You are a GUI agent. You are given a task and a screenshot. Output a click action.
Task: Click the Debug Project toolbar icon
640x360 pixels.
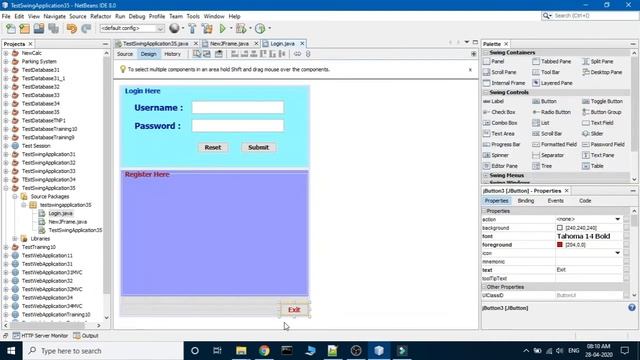[x=241, y=29]
